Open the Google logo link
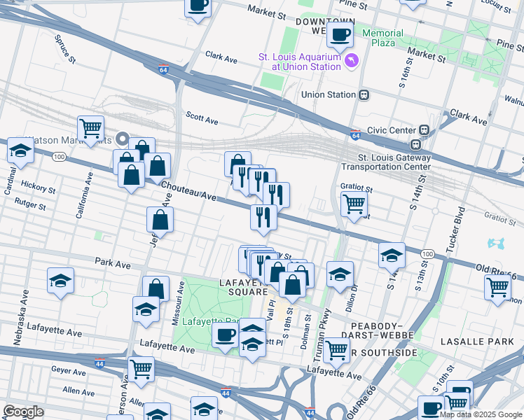The image size is (524, 420). coord(23,412)
